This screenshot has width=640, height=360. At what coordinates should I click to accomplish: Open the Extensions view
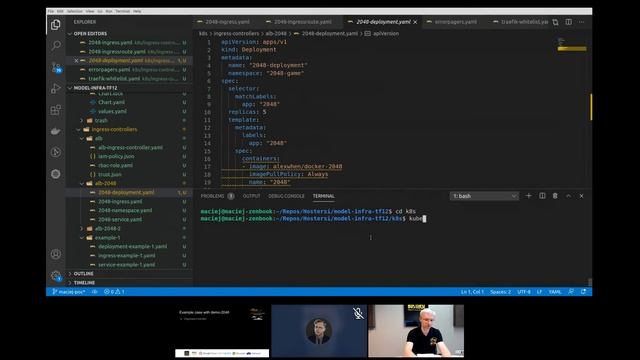[x=56, y=110]
